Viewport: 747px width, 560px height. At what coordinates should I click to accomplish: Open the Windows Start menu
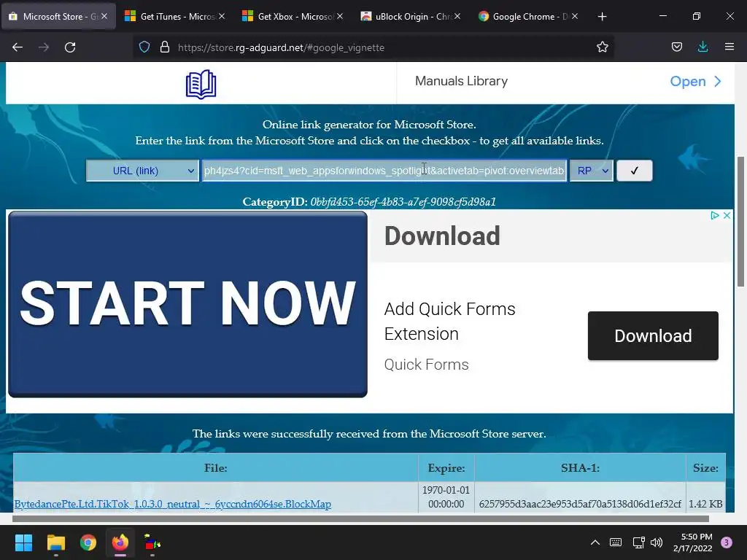23,542
